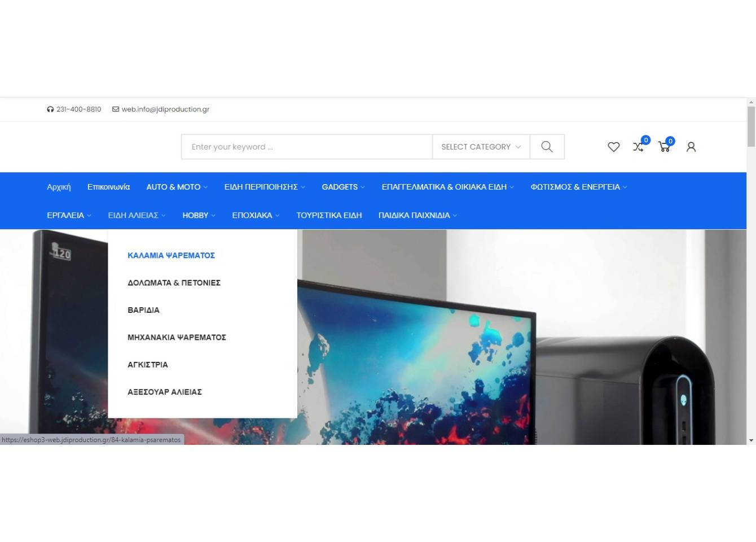Select ΑΓΚΙΣΤΡΙΑ submenu entry
The width and height of the screenshot is (756, 542).
148,365
